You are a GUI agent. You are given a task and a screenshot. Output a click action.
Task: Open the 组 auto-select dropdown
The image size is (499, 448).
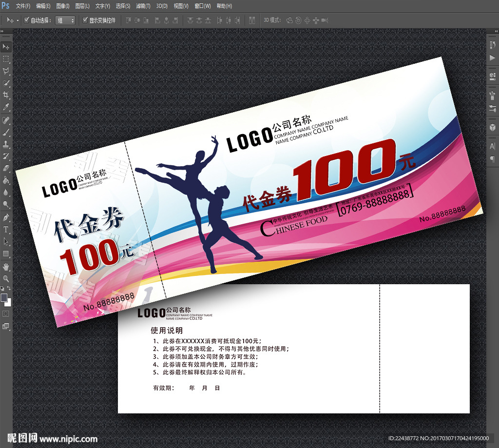click(x=65, y=20)
